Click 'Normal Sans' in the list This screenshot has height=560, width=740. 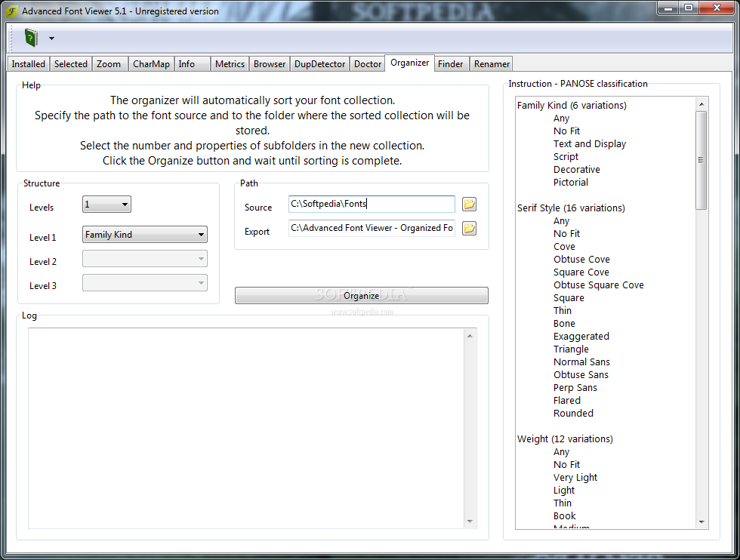coord(581,362)
